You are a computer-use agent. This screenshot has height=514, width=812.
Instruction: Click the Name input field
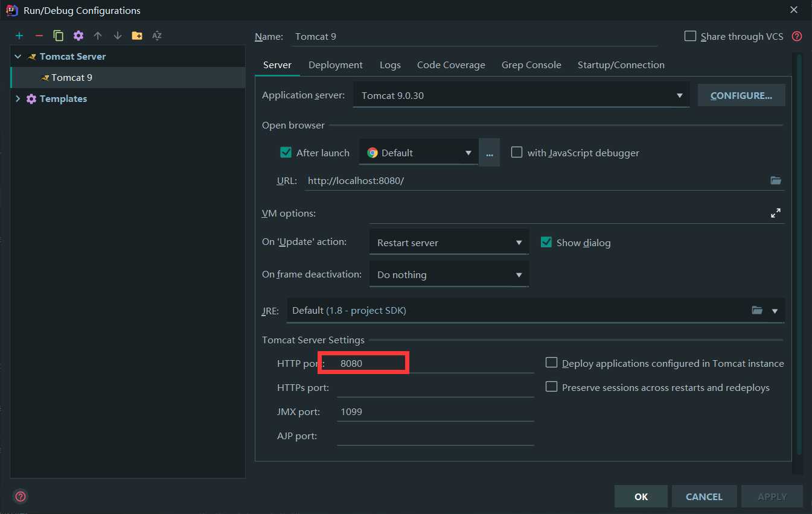[x=475, y=36]
